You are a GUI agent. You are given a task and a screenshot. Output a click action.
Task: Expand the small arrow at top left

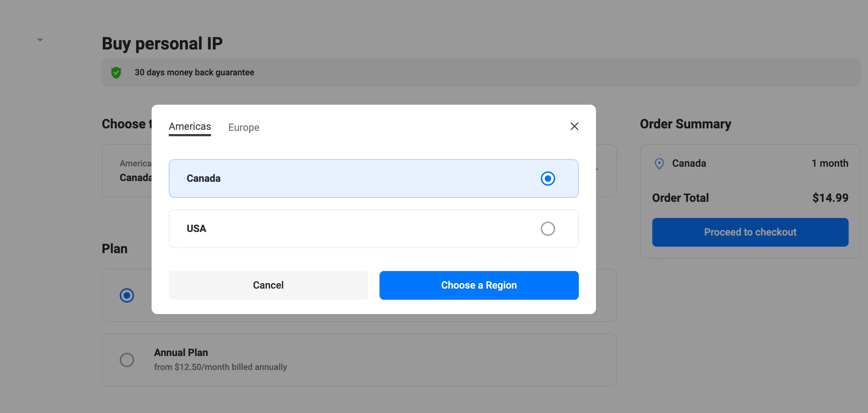40,40
